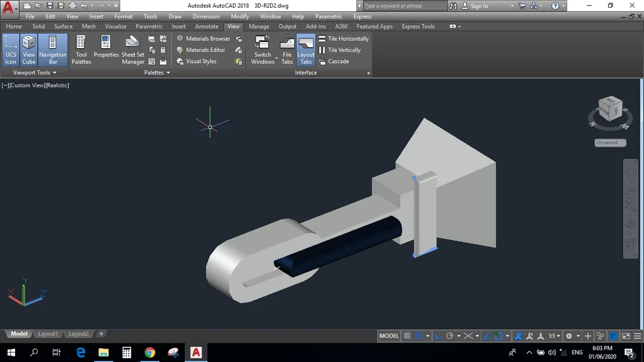Screen dimensions: 644x362
Task: Open the Interface panel dialog launcher arrow
Action: point(368,73)
